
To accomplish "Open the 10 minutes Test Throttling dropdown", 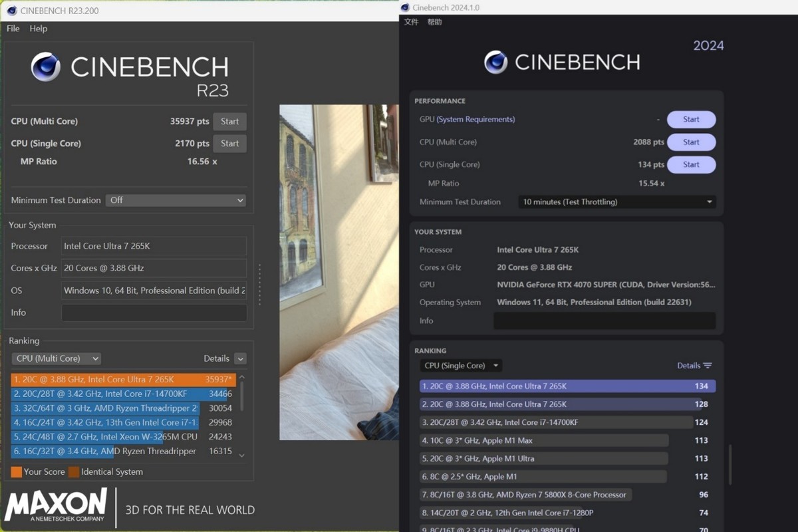I will [x=617, y=202].
